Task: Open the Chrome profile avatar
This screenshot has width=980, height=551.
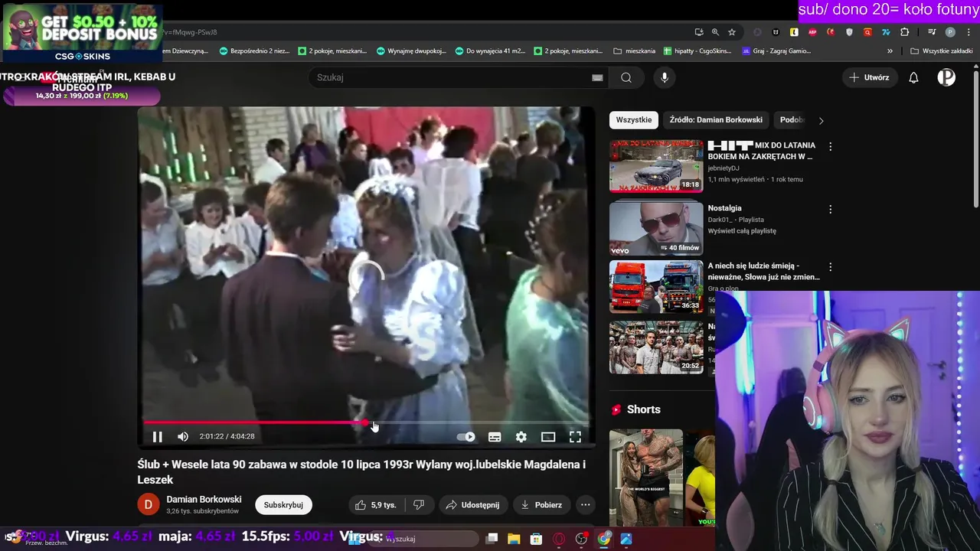Action: pyautogui.click(x=950, y=32)
